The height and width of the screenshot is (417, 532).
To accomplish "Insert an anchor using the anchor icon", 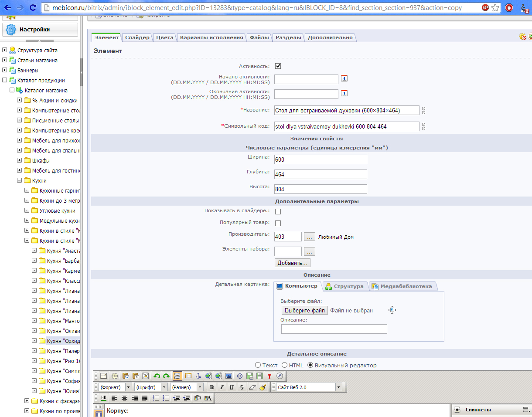I will pos(198,376).
